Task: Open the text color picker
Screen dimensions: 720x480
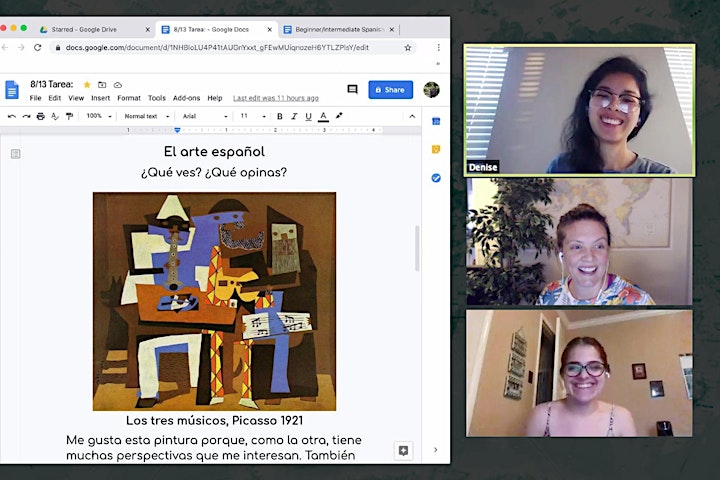Action: (x=323, y=116)
